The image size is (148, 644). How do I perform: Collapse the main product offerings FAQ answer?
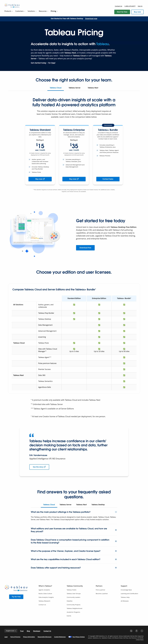click(116, 512)
